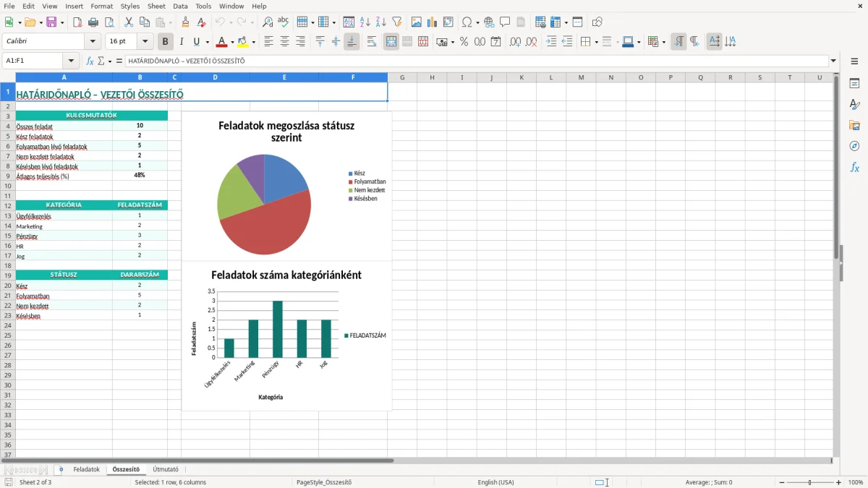This screenshot has height=488, width=868.
Task: Open the Styles menu
Action: (x=130, y=6)
